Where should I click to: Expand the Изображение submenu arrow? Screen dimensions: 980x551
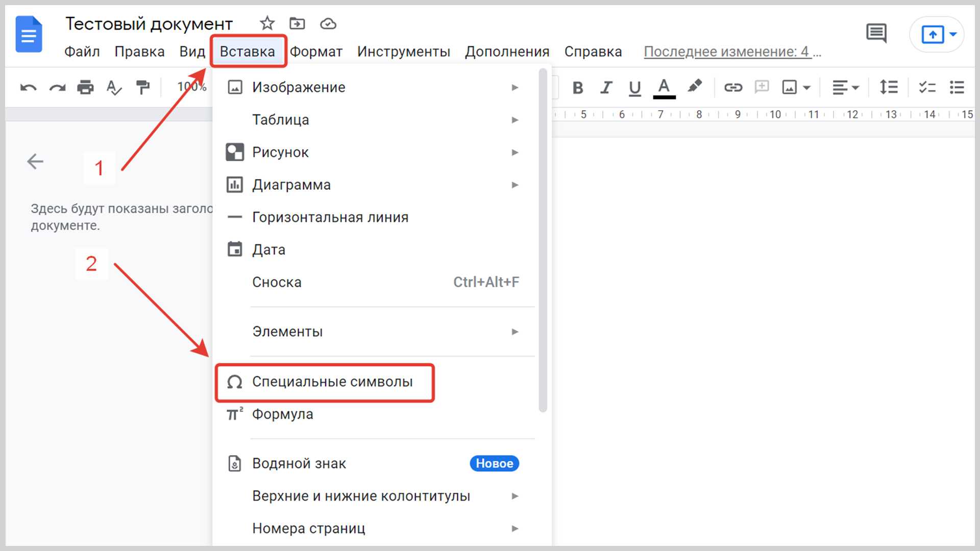pyautogui.click(x=514, y=88)
